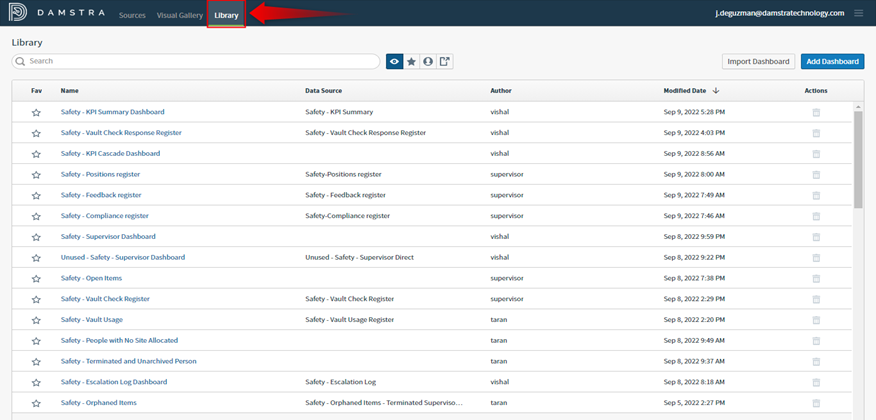876x420 pixels.
Task: Sort by Modified Date arrow
Action: coord(716,91)
